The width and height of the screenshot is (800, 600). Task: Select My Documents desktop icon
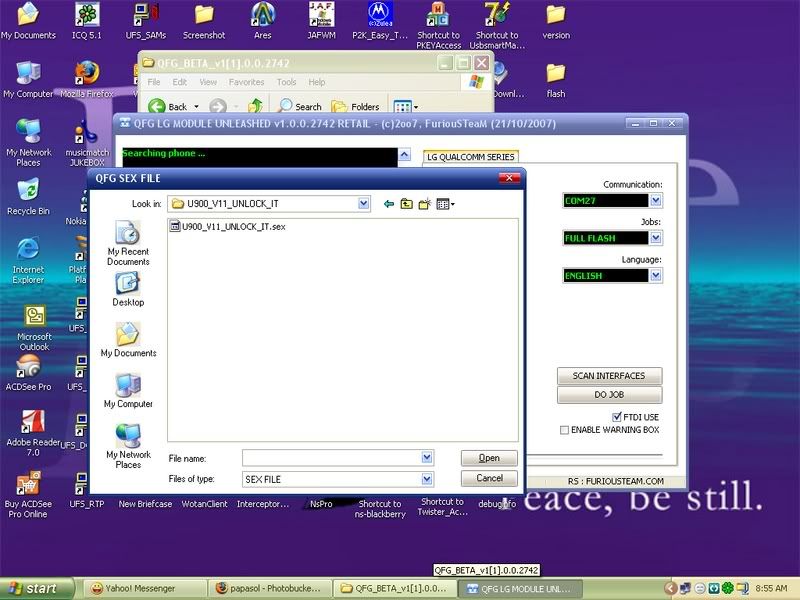[x=28, y=21]
